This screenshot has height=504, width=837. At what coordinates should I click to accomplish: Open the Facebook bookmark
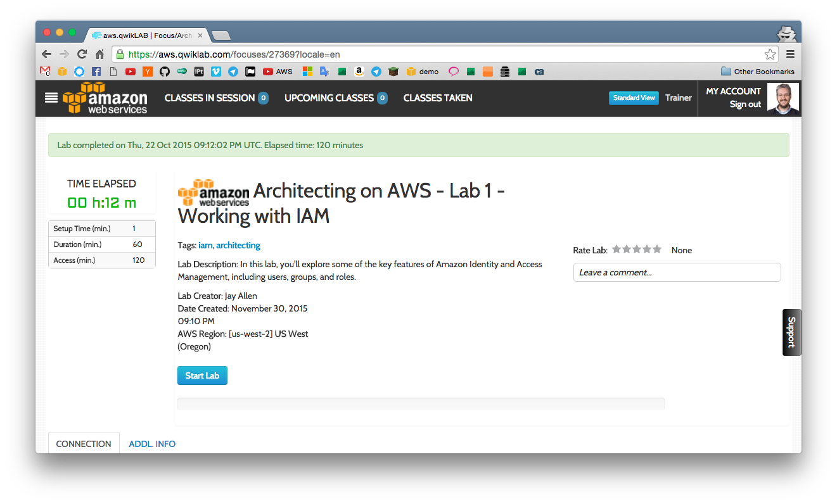point(96,72)
